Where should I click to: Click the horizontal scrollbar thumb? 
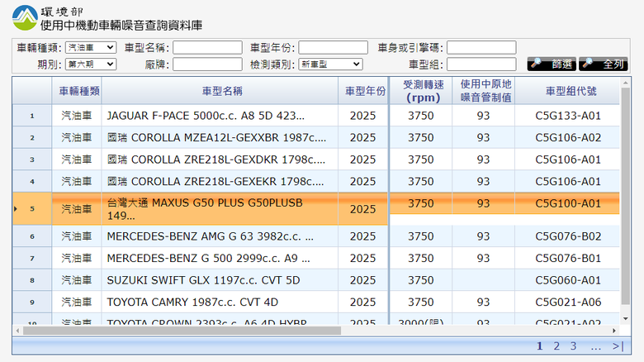182,331
